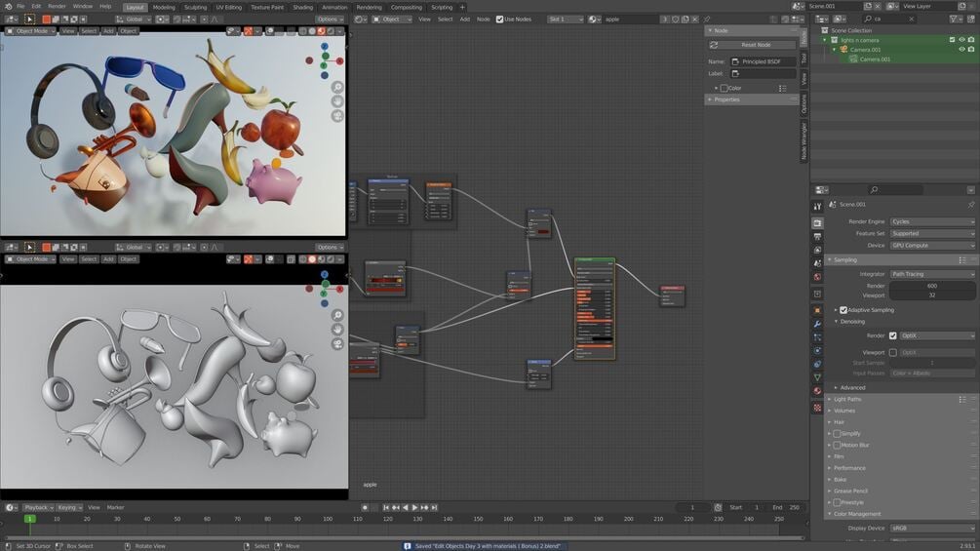This screenshot has width=980, height=551.
Task: Toggle camera view in top viewport
Action: [337, 116]
